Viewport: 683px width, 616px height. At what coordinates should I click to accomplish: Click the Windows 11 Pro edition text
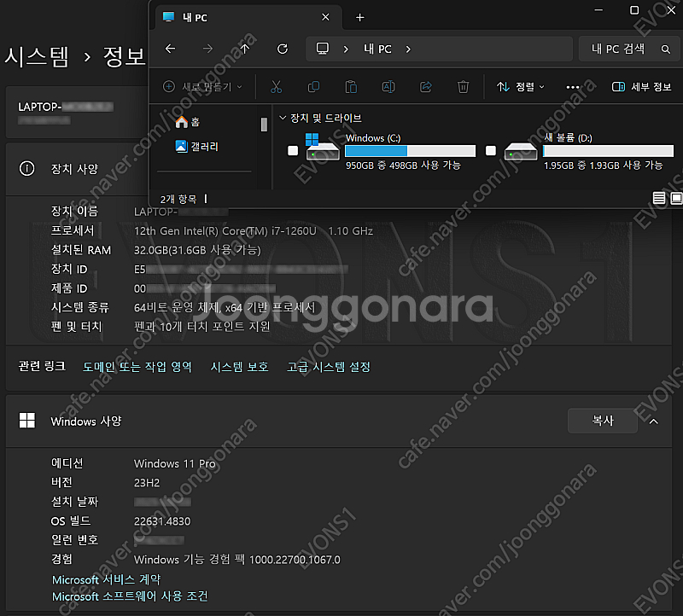coord(175,463)
